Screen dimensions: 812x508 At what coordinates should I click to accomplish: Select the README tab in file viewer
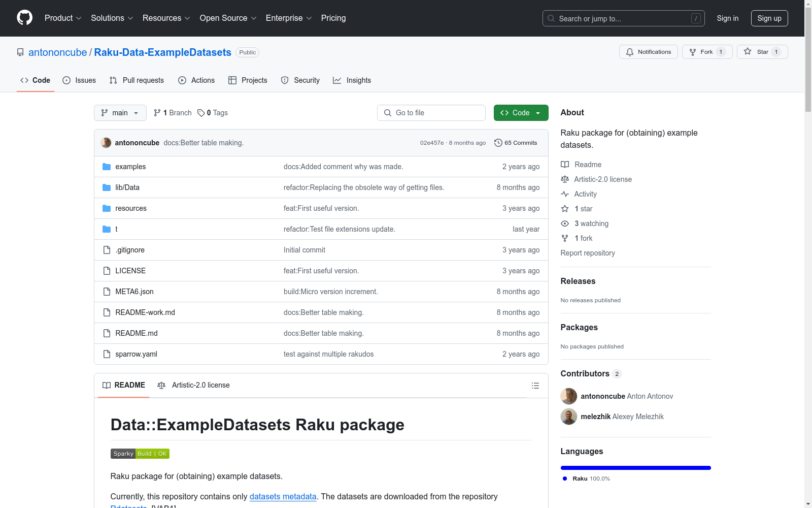[124, 385]
